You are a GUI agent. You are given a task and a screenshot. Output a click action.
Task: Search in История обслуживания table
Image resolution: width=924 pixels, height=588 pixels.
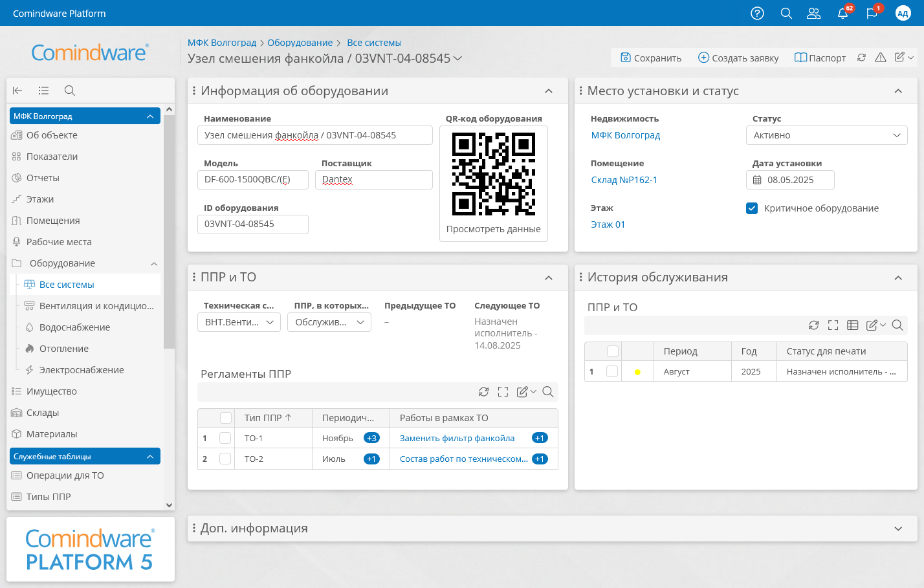click(897, 325)
